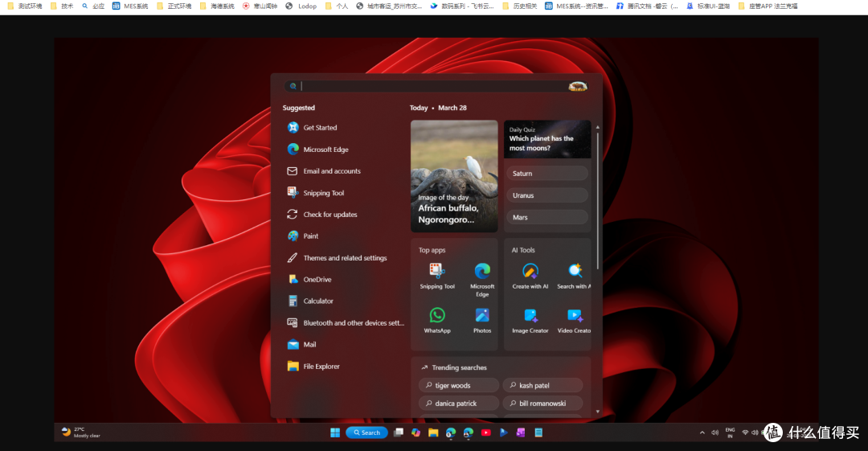Click the Today March 28 heading
The width and height of the screenshot is (868, 451).
[x=438, y=108]
